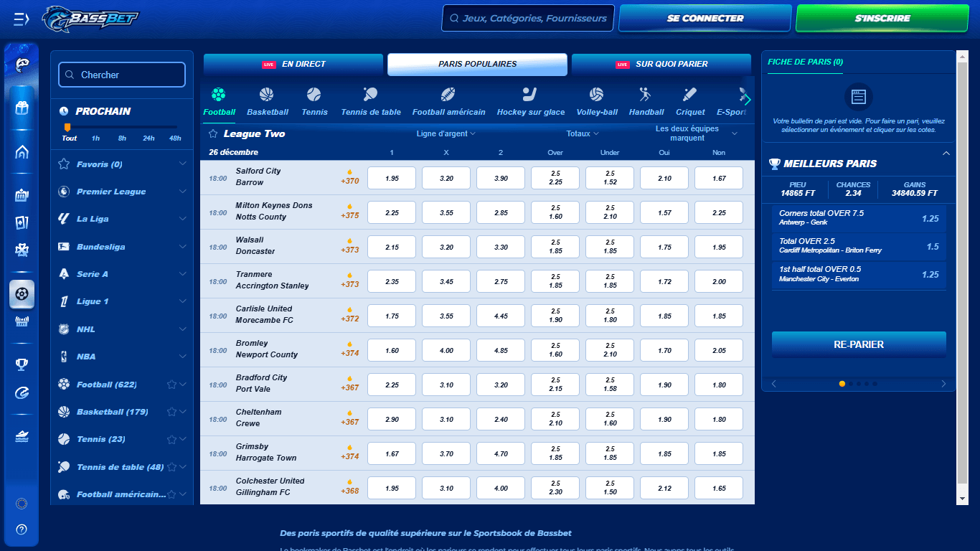Select the first orange carousel dot

tap(842, 384)
